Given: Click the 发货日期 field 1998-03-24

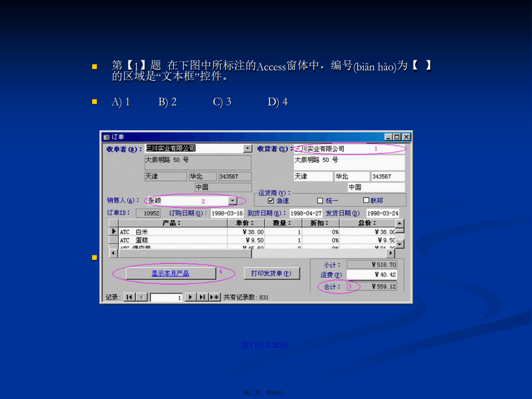Looking at the screenshot, I should [x=383, y=213].
